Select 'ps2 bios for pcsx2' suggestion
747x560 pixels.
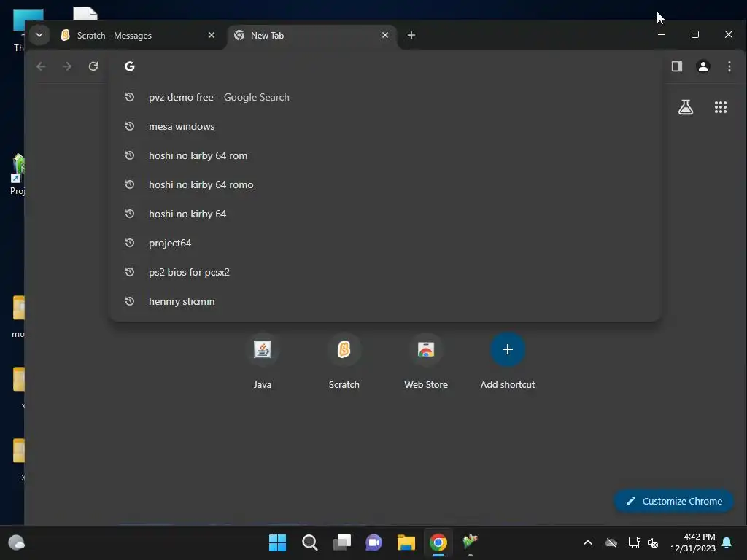tap(385, 272)
